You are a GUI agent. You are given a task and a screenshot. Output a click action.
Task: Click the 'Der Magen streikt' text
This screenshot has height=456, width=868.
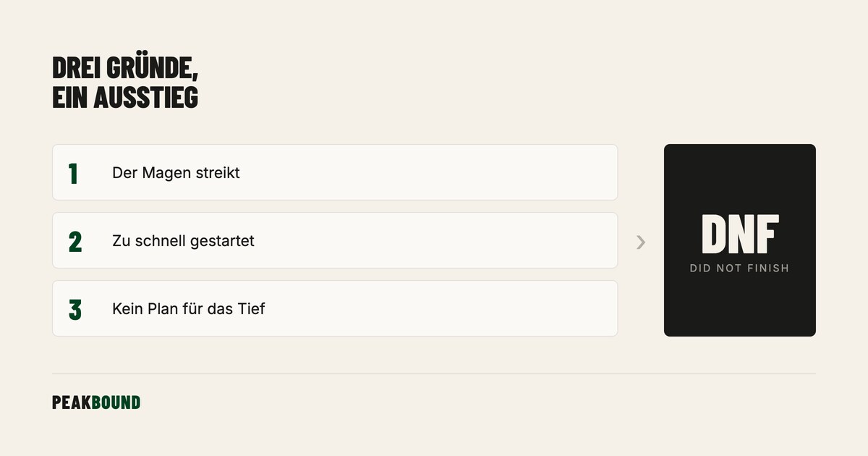176,173
